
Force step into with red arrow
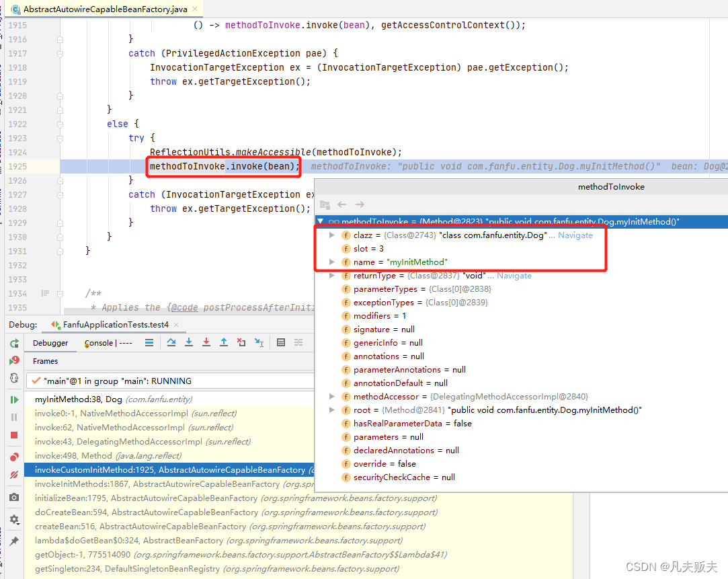(x=206, y=343)
